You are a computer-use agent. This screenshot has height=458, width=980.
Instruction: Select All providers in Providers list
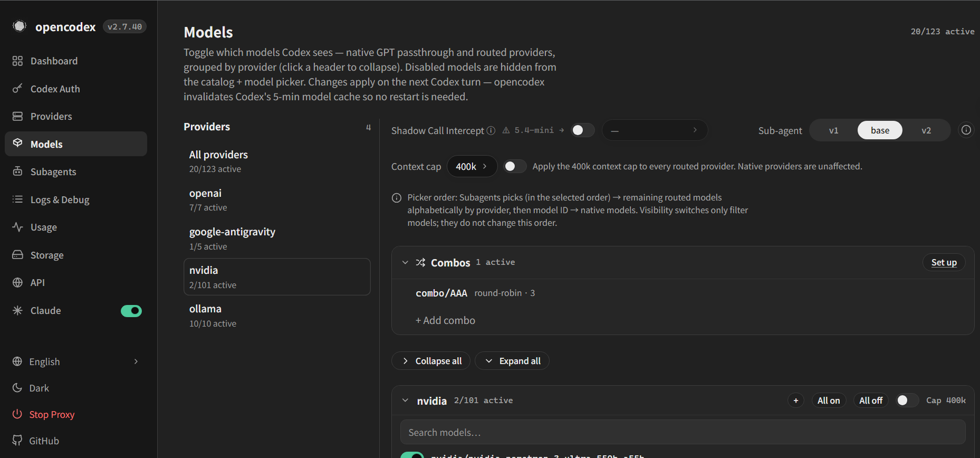point(277,161)
